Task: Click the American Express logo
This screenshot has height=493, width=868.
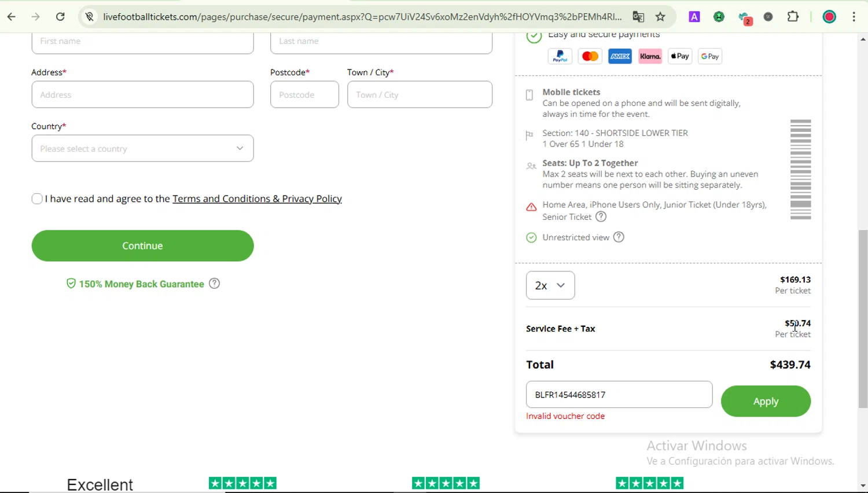Action: (620, 56)
